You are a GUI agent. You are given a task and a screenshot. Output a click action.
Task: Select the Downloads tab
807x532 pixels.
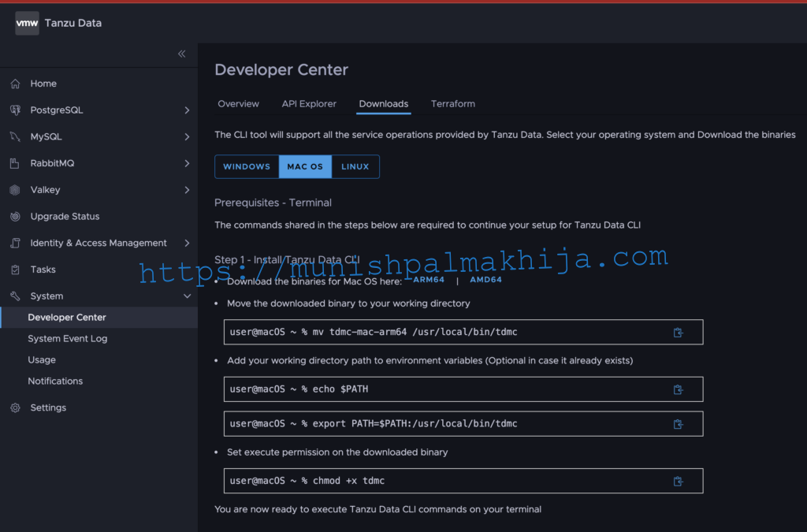[384, 104]
